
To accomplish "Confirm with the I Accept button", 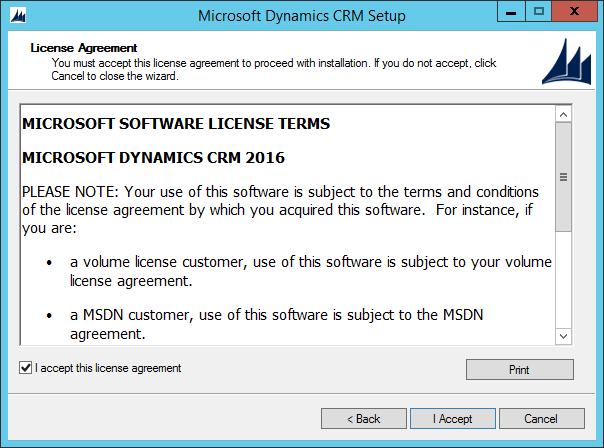I will [453, 419].
